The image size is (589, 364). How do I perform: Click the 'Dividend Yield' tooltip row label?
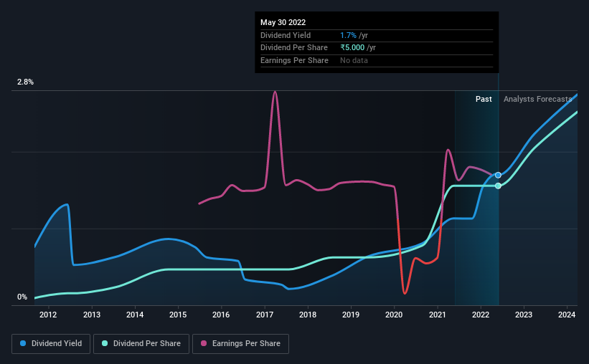(286, 35)
